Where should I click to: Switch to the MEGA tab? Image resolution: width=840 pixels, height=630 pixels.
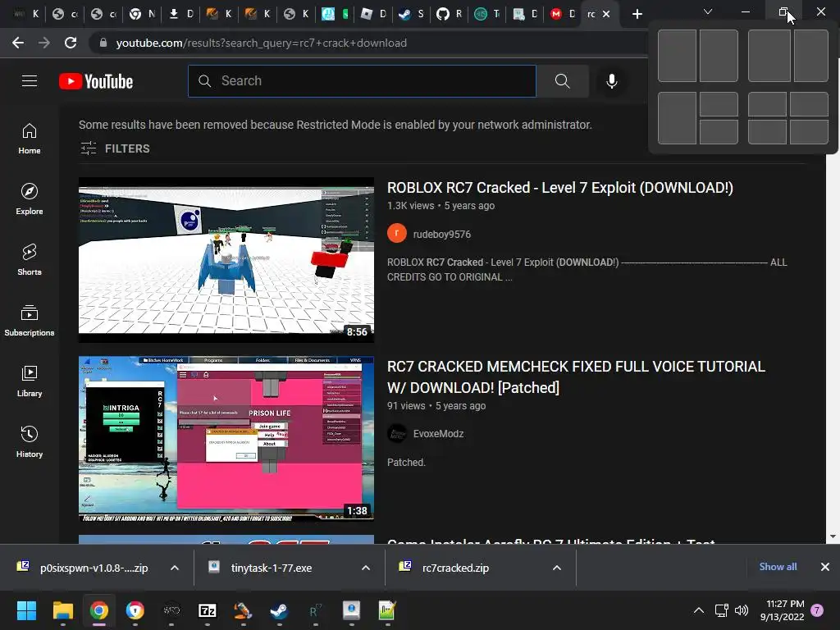click(x=563, y=14)
